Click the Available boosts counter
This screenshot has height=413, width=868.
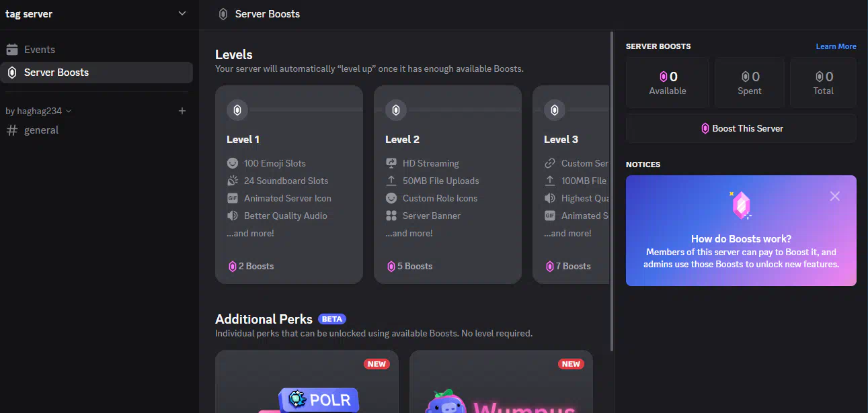point(667,83)
